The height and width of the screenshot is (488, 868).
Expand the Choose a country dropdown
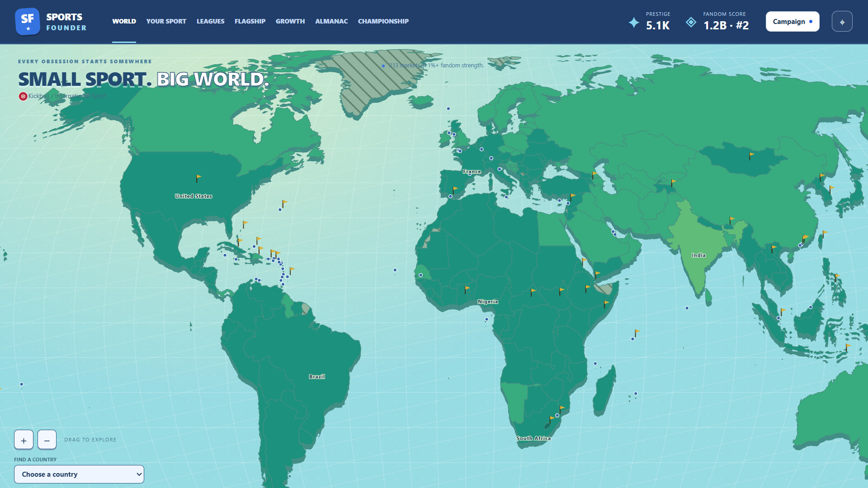[79, 474]
